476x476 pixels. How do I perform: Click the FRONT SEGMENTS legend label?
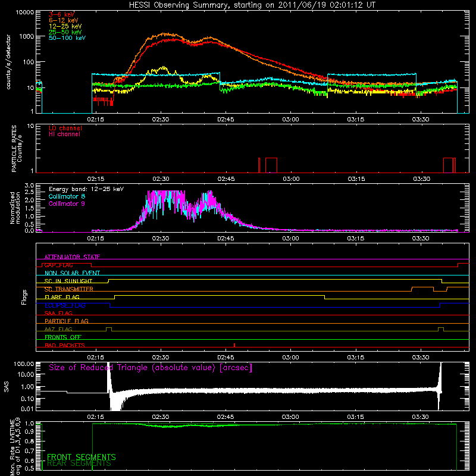[x=82, y=457]
